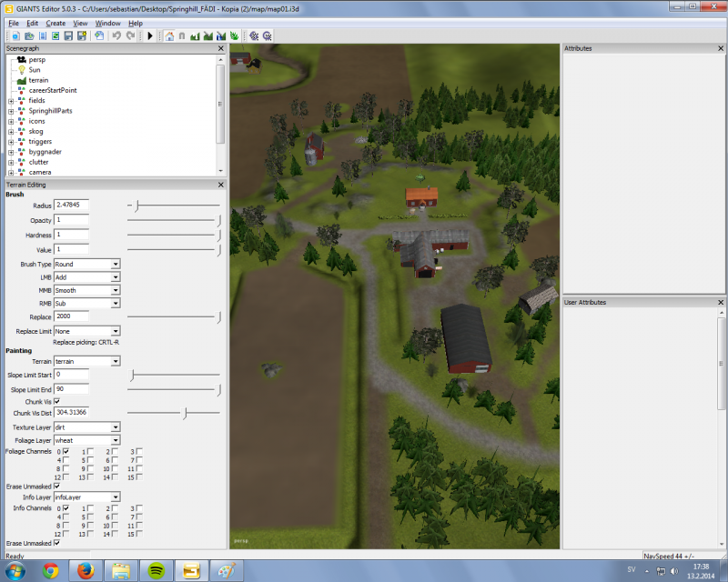The height and width of the screenshot is (582, 728).
Task: Close the Terrain Editing panel
Action: 221,185
